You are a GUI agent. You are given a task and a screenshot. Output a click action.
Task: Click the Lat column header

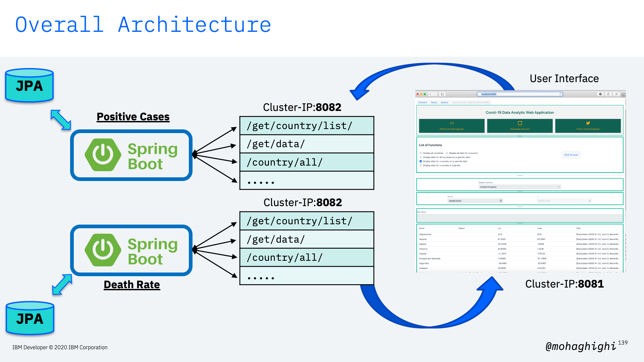tap(499, 228)
